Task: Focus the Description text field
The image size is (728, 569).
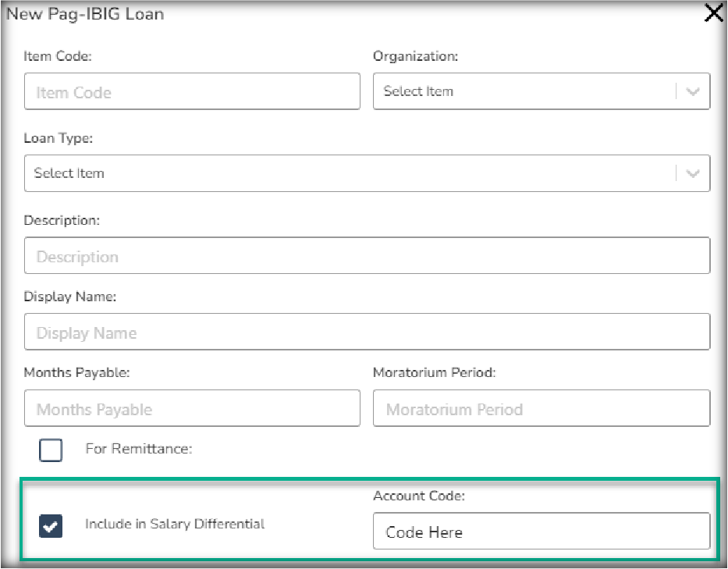Action: tap(367, 256)
